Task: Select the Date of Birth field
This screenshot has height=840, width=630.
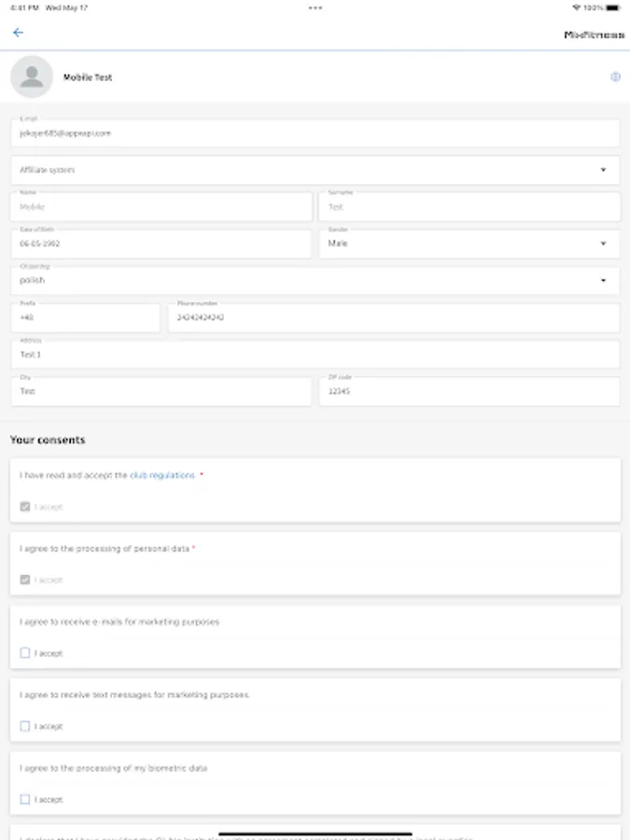Action: click(161, 244)
